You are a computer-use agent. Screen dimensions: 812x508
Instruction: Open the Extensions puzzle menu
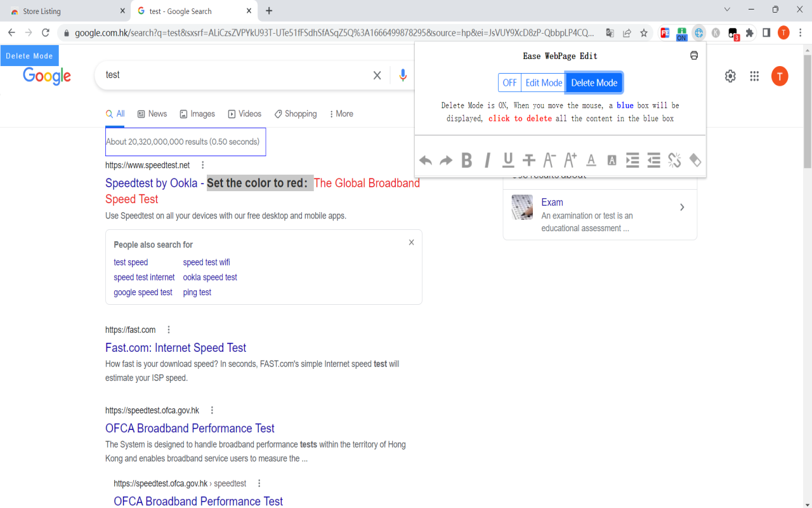coord(750,33)
